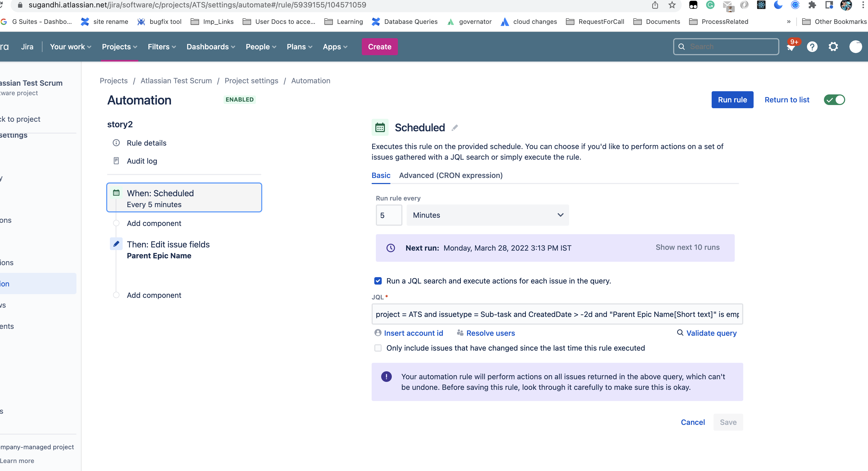This screenshot has height=471, width=868.
Task: Open the help question mark icon
Action: tap(812, 47)
